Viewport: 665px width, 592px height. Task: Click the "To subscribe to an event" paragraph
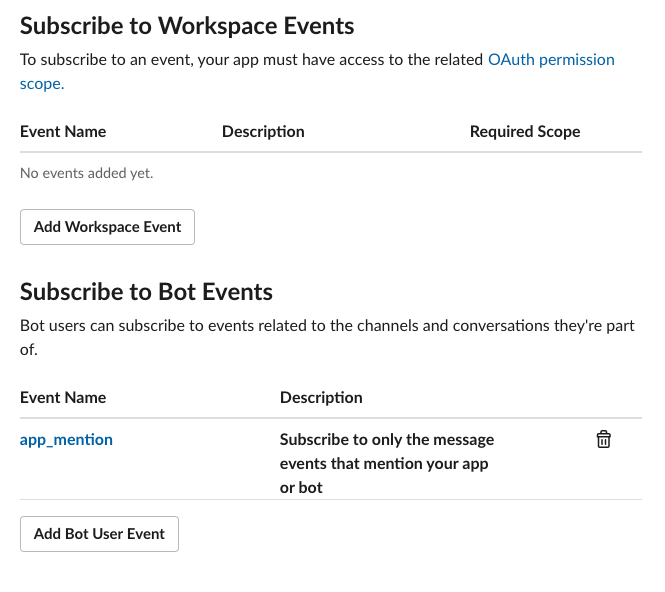click(252, 60)
